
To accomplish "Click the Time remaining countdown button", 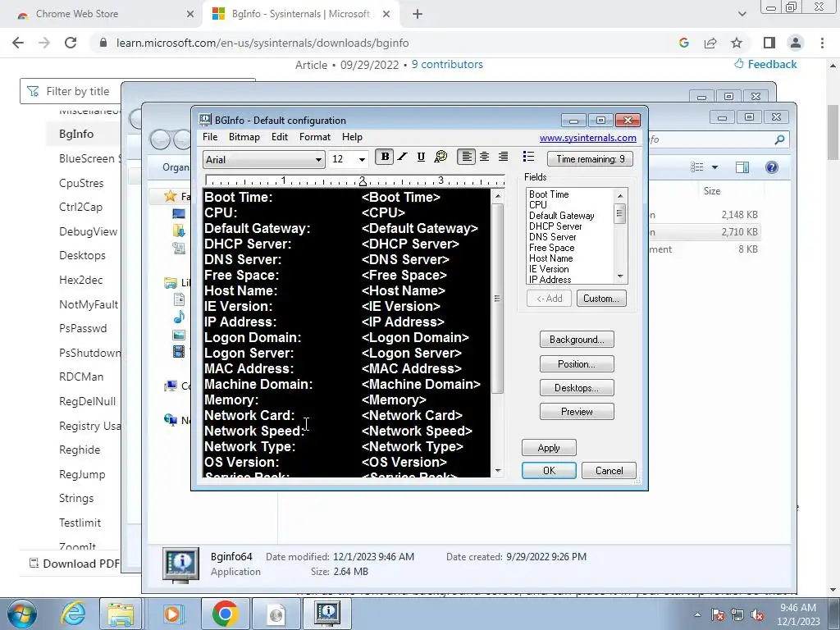I will [590, 159].
